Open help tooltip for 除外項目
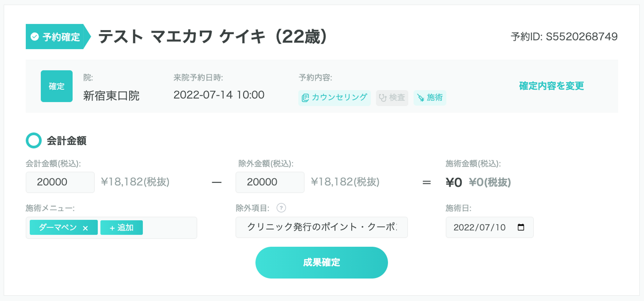Viewport: 644px width, 301px height. click(x=281, y=208)
